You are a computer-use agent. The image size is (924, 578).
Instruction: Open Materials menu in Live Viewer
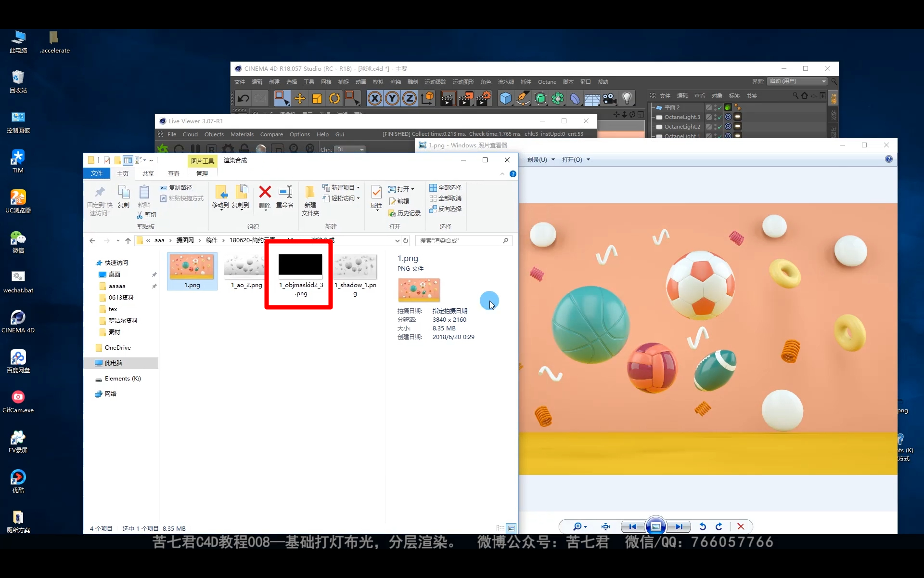(x=242, y=134)
